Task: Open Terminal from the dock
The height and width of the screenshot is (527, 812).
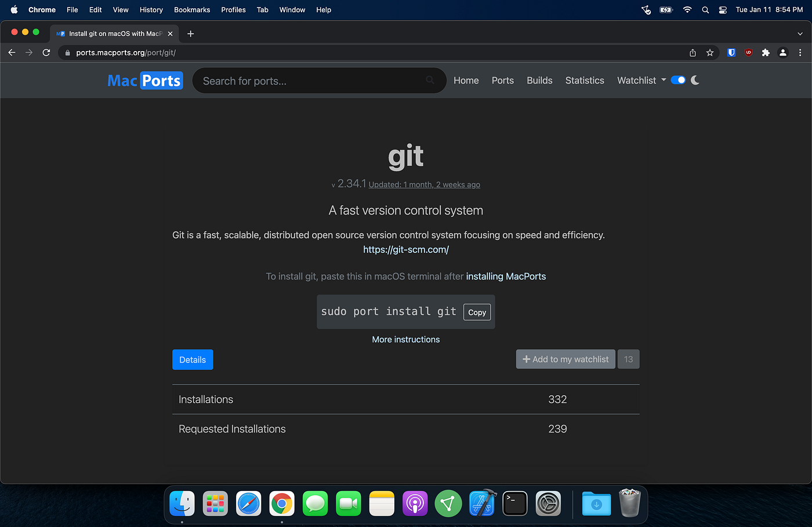Action: point(515,503)
